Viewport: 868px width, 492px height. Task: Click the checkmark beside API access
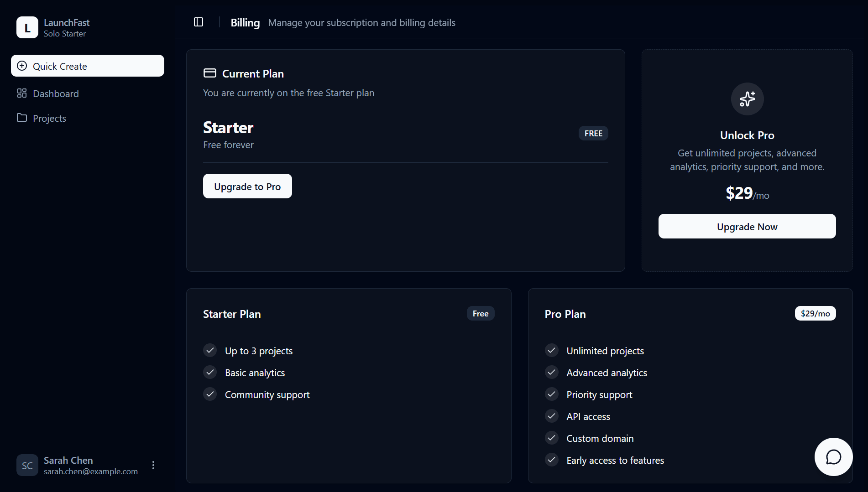pos(551,416)
